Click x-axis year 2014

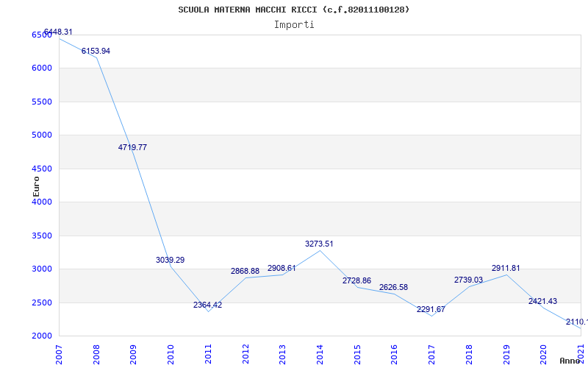coord(320,354)
